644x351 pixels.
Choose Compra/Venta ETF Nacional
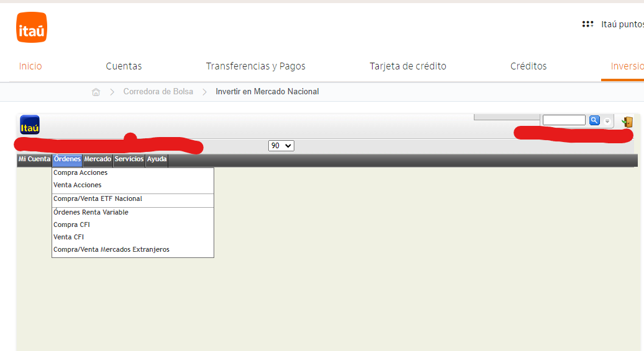[98, 199]
